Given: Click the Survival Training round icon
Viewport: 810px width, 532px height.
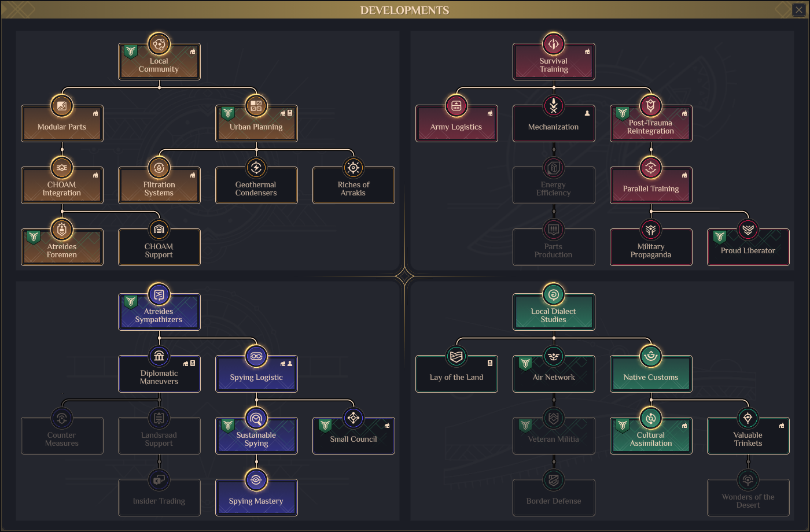Looking at the screenshot, I should (554, 44).
